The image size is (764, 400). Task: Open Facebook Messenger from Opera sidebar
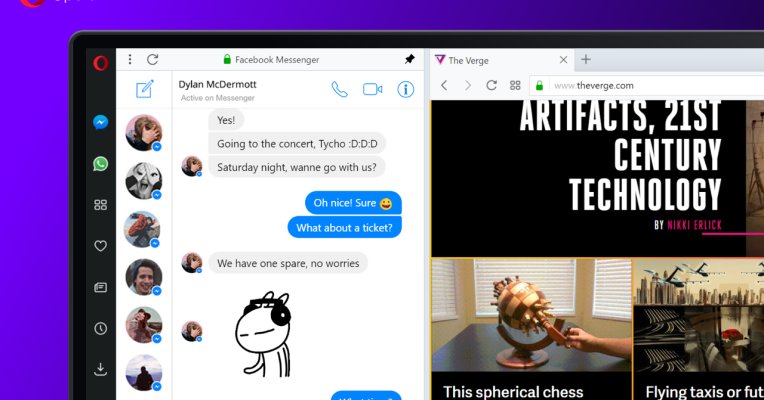point(100,122)
